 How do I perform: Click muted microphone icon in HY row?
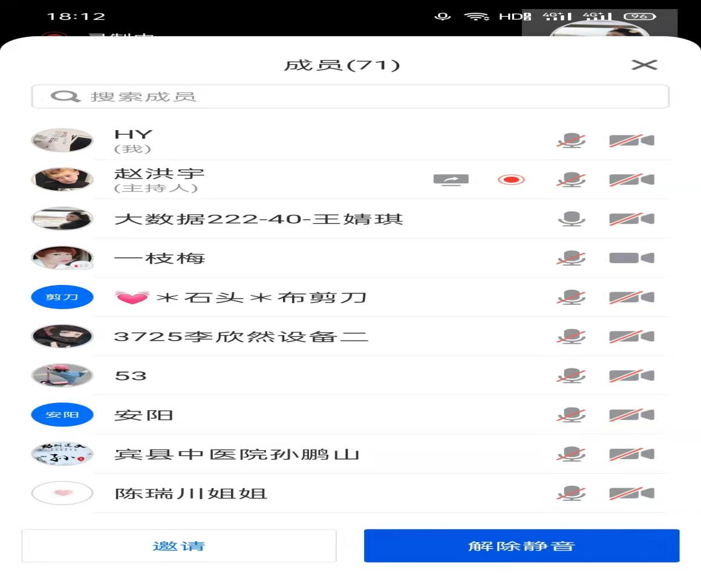point(571,141)
